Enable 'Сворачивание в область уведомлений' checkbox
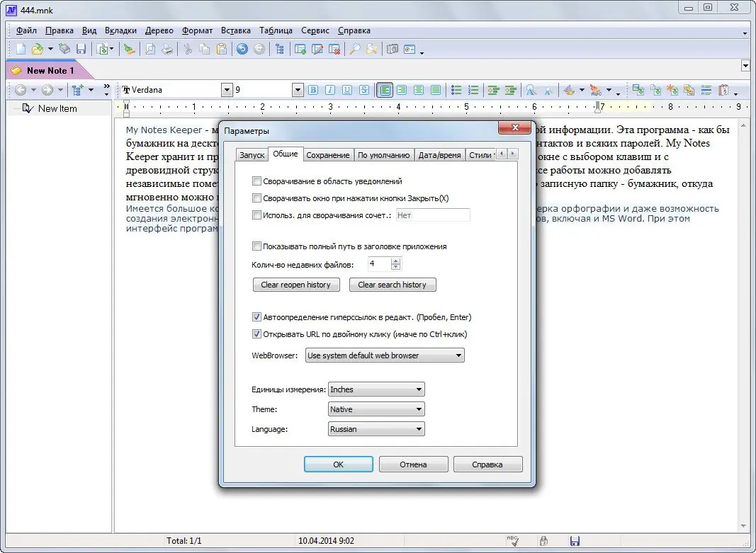756x553 pixels. point(256,181)
